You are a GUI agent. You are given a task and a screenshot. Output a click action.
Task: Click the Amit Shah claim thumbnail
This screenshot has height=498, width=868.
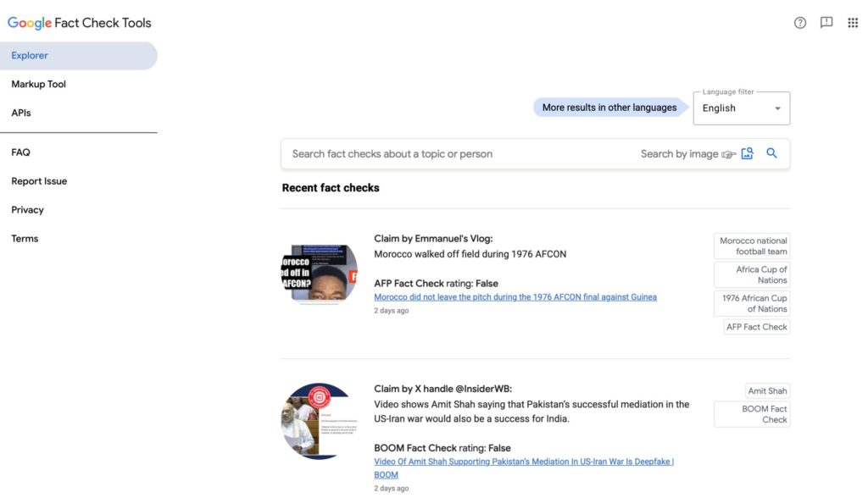pyautogui.click(x=319, y=421)
